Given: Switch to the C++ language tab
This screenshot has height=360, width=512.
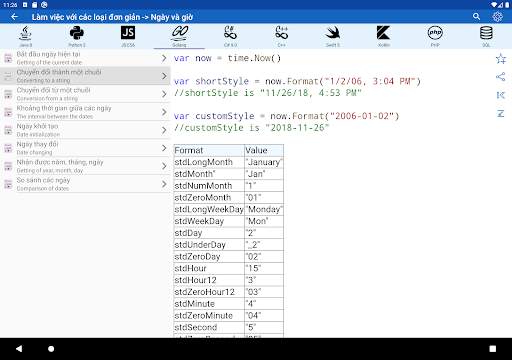Looking at the screenshot, I should (282, 36).
